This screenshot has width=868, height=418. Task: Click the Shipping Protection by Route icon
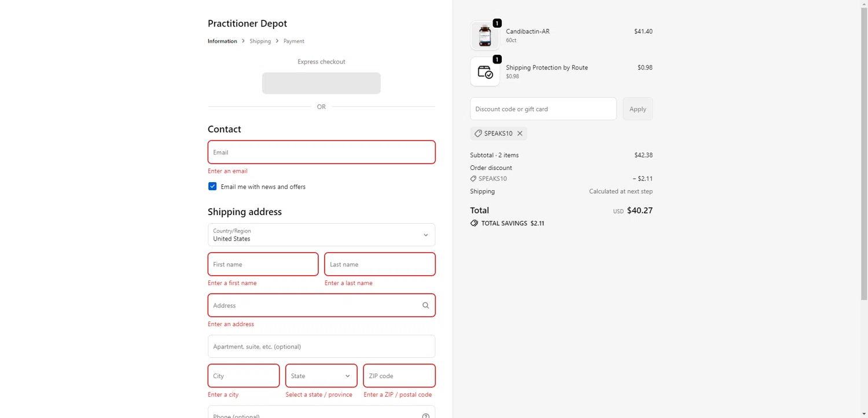485,72
